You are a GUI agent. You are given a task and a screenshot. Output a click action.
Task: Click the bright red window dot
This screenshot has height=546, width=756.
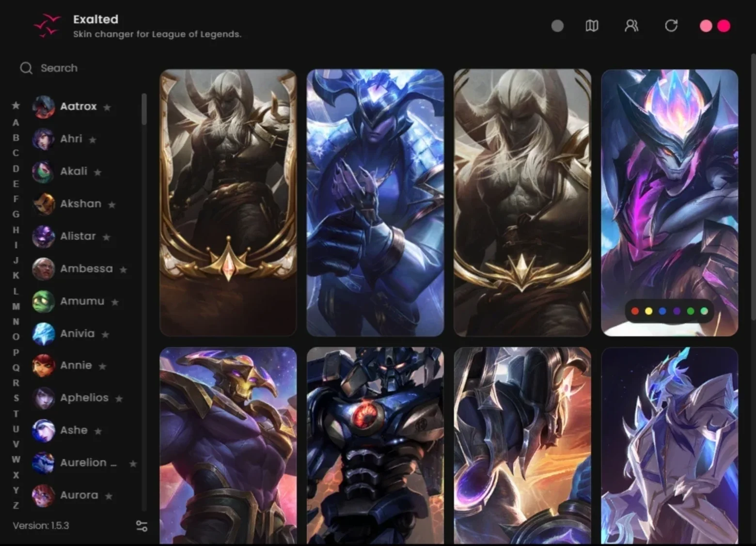click(724, 26)
